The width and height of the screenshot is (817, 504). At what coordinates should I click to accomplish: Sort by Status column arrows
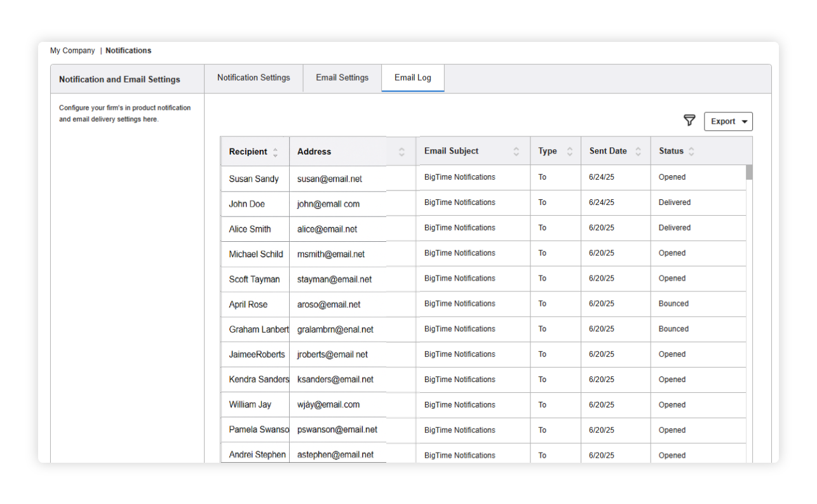pyautogui.click(x=691, y=152)
